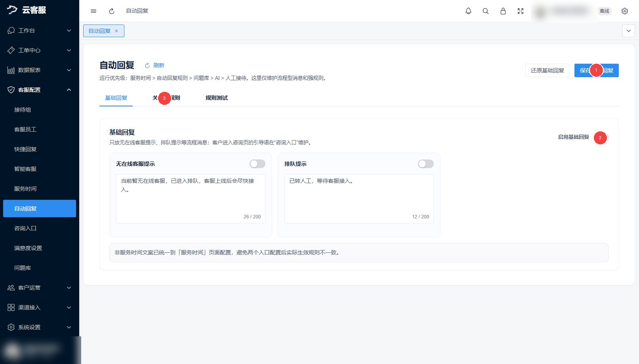Viewport: 639px width, 364px height.
Task: Switch to the 规则测试 tab
Action: [x=217, y=98]
